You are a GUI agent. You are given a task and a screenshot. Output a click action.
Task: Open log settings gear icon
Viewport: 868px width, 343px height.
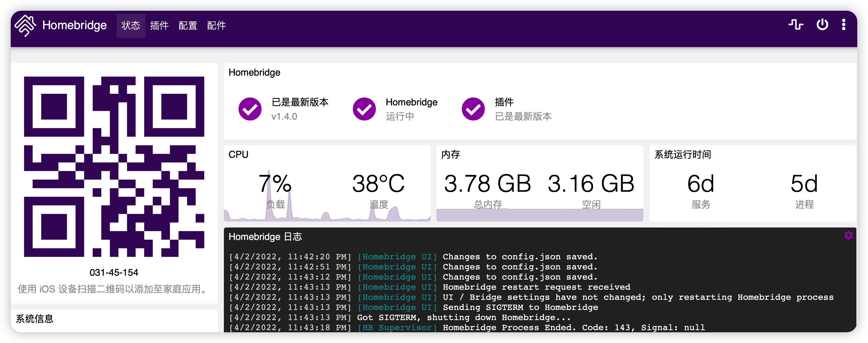click(x=848, y=235)
